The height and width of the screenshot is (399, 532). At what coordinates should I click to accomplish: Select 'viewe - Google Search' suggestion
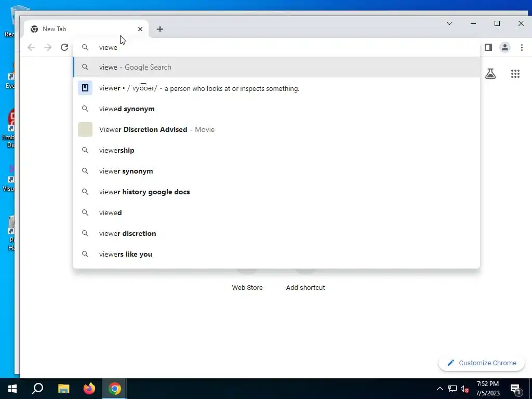tap(276, 67)
